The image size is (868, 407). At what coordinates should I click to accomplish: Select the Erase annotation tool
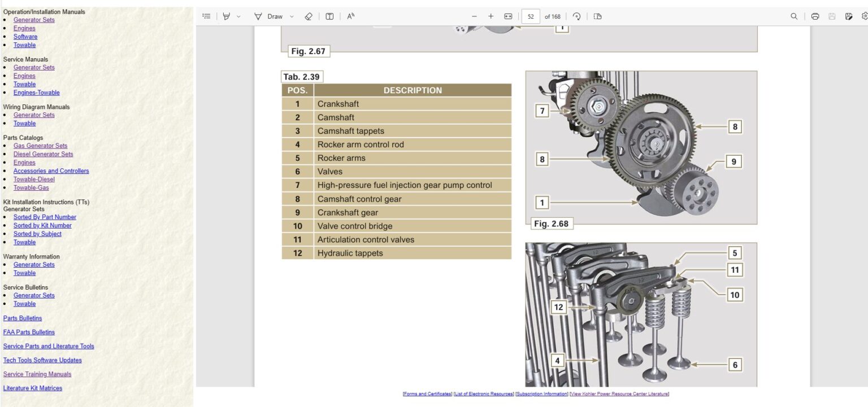pos(308,16)
